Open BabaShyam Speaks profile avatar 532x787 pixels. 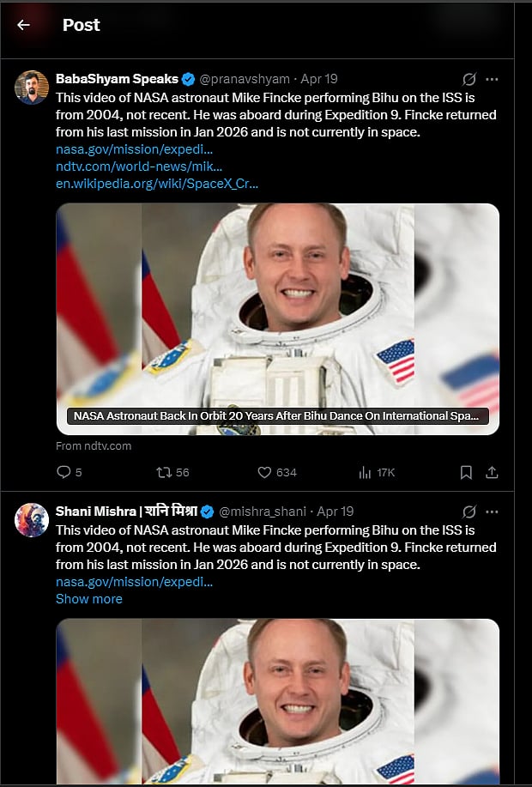pyautogui.click(x=32, y=88)
